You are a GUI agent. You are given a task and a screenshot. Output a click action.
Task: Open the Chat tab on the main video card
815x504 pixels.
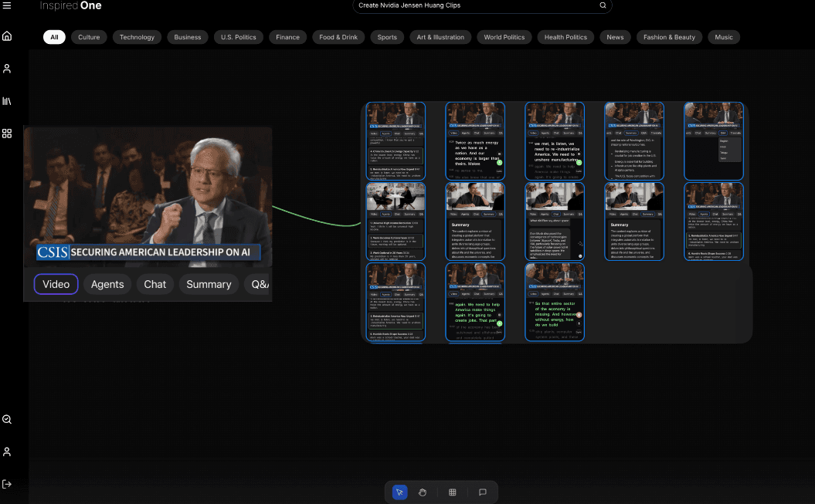[x=155, y=284]
